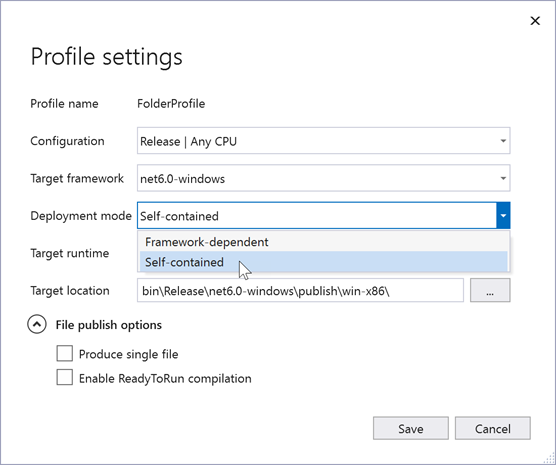
Task: Collapse the File publish options chevron icon
Action: pos(37,324)
